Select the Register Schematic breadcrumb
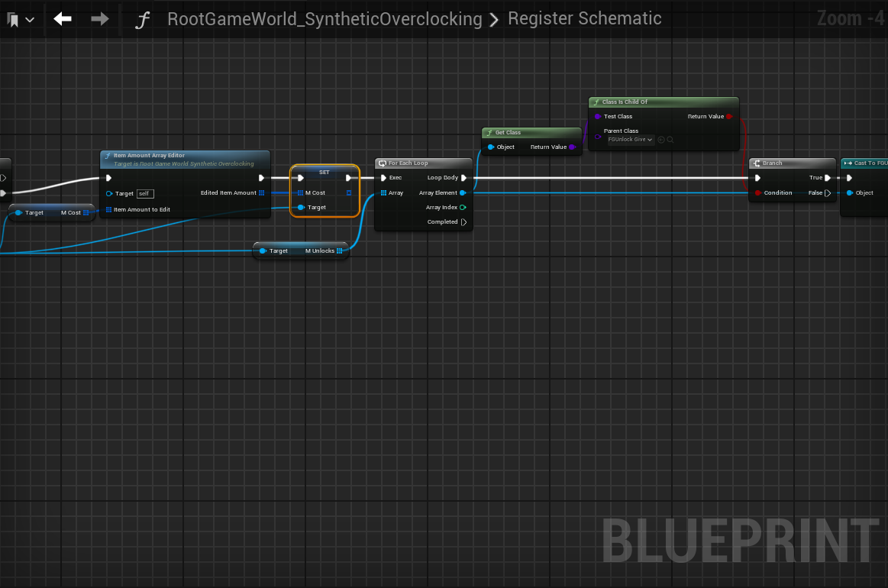The width and height of the screenshot is (888, 588). [x=584, y=18]
